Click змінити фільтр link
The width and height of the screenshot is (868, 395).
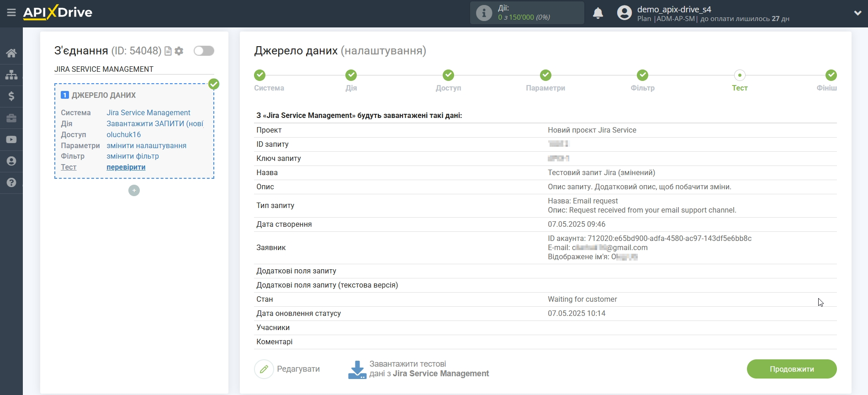point(133,156)
